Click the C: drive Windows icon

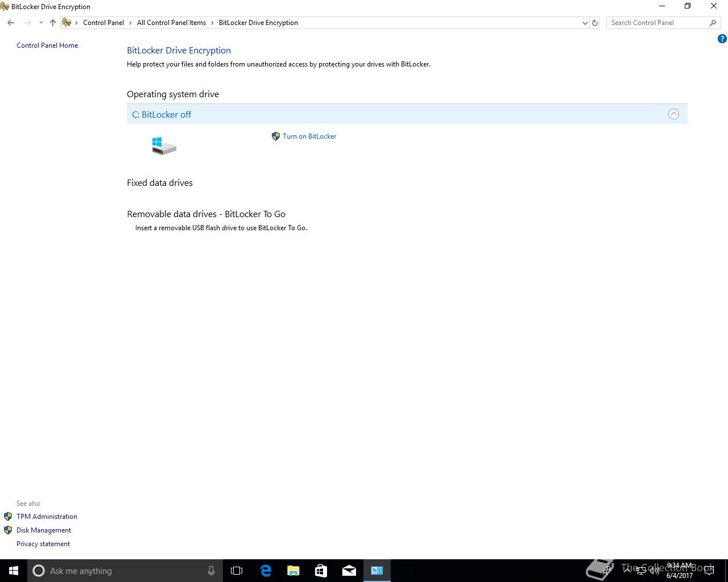(164, 145)
